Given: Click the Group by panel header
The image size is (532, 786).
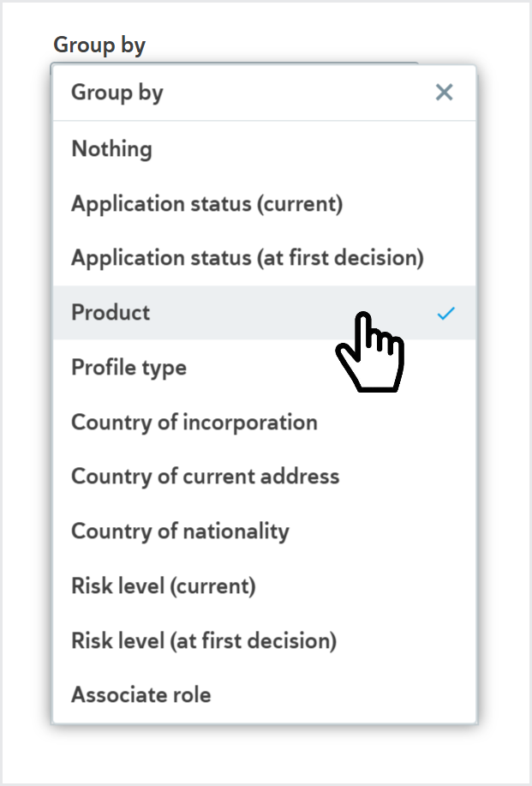Looking at the screenshot, I should tap(117, 92).
